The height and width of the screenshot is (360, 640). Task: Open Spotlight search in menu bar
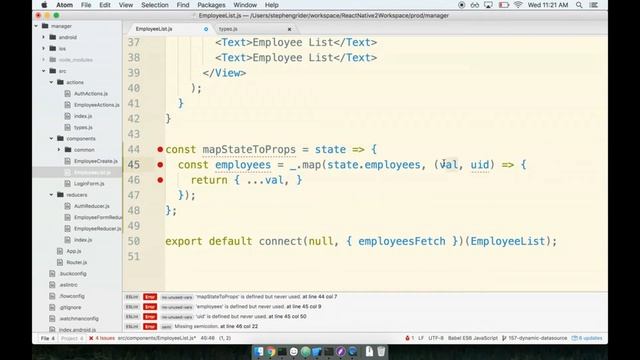(579, 5)
